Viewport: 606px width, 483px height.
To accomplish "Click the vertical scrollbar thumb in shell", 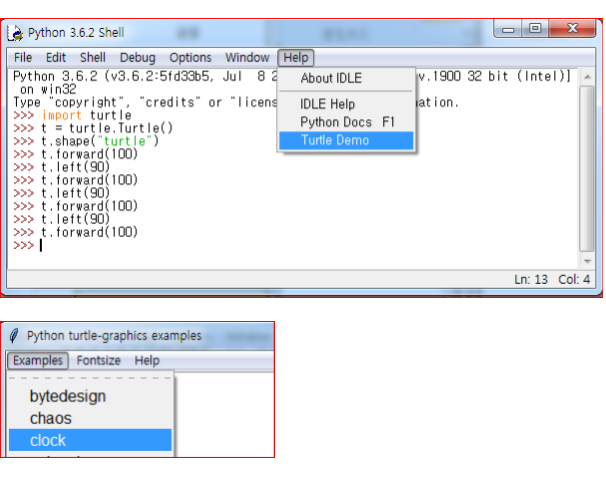I will pyautogui.click(x=587, y=168).
